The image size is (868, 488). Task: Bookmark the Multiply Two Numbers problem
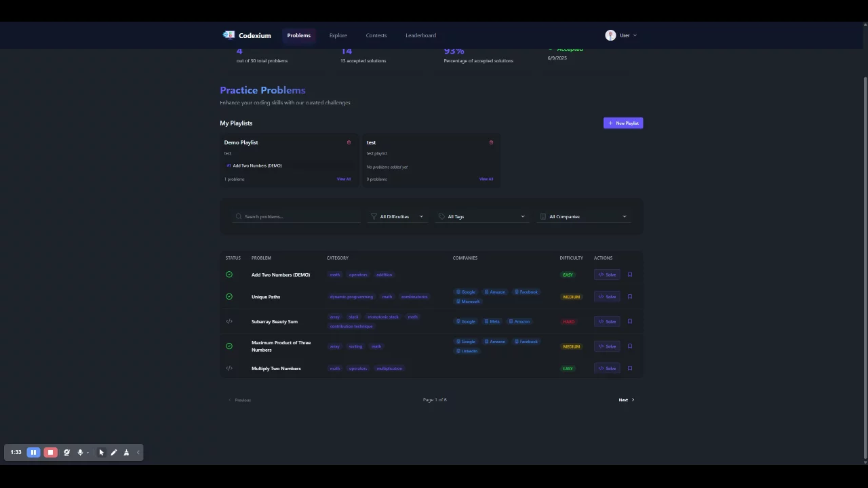[x=630, y=369]
